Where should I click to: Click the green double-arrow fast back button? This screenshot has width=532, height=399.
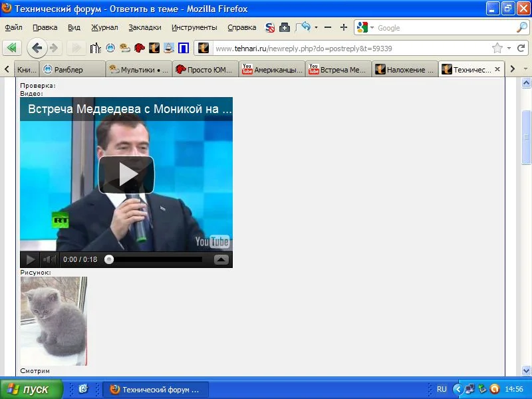click(x=12, y=48)
